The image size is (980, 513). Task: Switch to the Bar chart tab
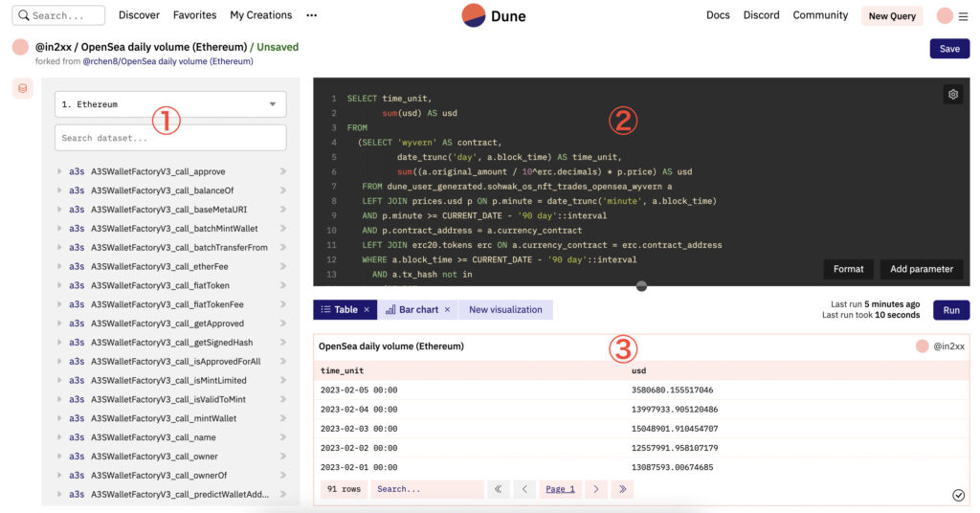pyautogui.click(x=412, y=310)
